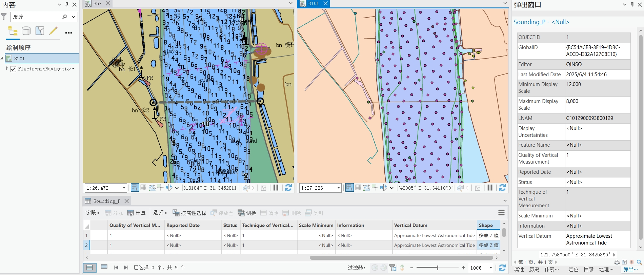Show all records view toggle

(x=89, y=268)
